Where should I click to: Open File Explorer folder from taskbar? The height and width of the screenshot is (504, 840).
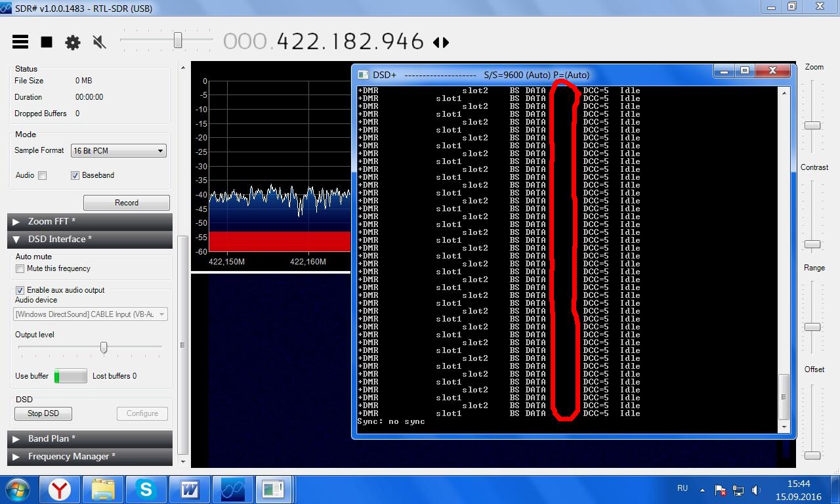point(103,490)
